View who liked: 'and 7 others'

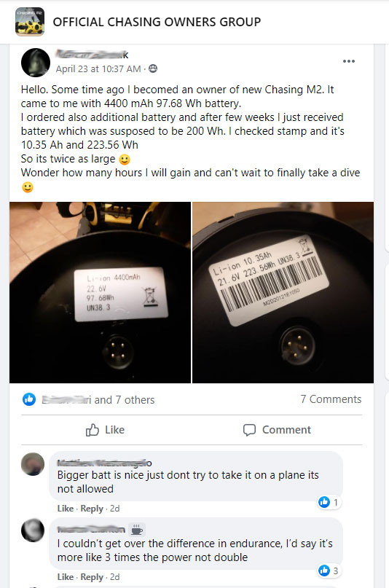tap(125, 400)
